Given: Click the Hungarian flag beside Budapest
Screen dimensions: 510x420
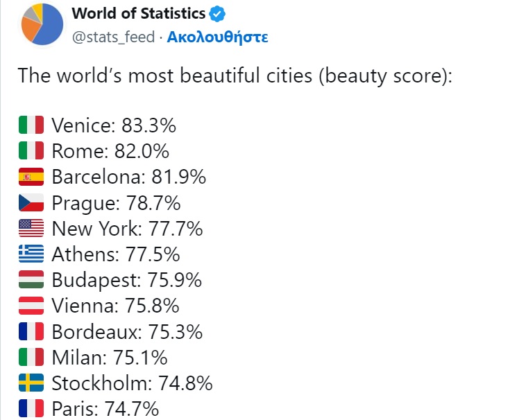Looking at the screenshot, I should pyautogui.click(x=31, y=280).
